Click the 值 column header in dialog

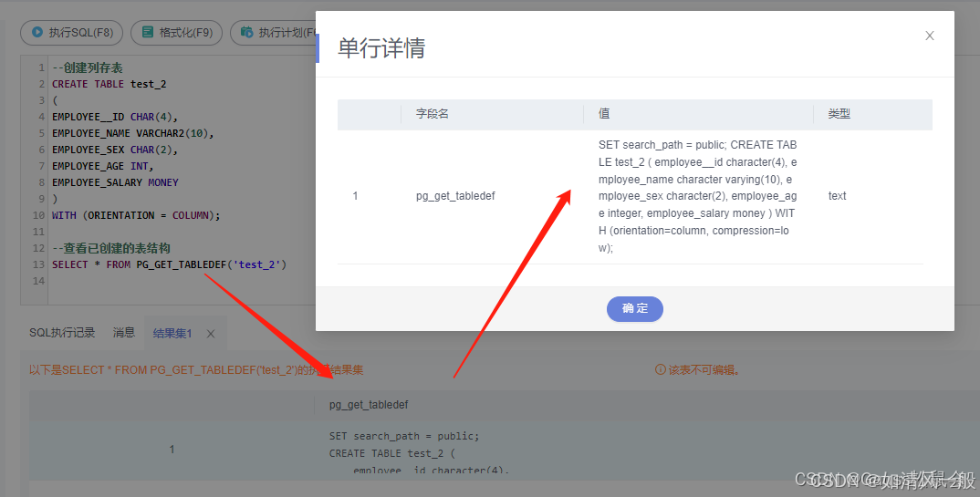click(x=604, y=114)
